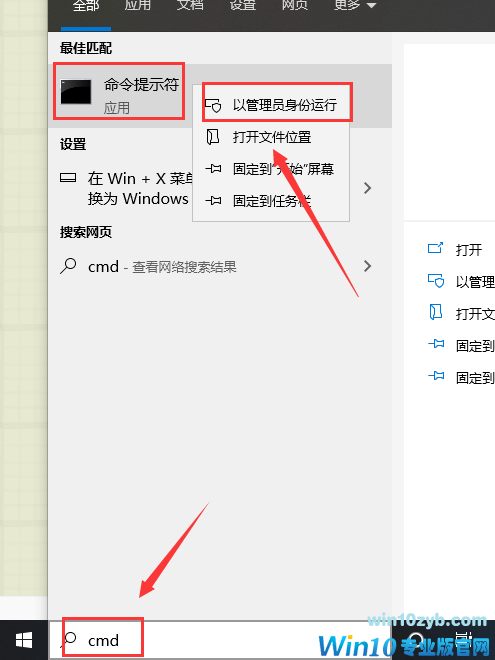Image resolution: width=495 pixels, height=660 pixels.
Task: Click pin icon next to 固定到任务栏 menu entry
Action: pos(213,201)
